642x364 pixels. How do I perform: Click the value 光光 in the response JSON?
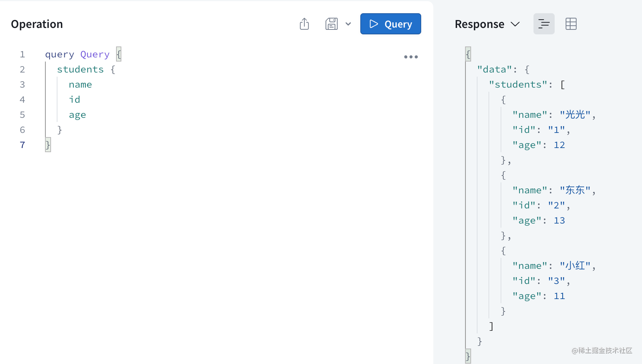click(576, 114)
